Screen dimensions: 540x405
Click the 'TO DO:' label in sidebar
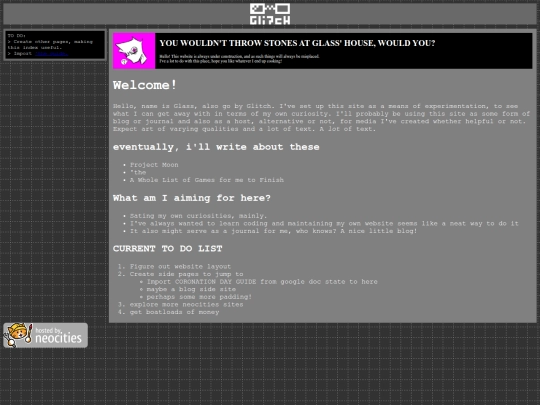point(17,35)
